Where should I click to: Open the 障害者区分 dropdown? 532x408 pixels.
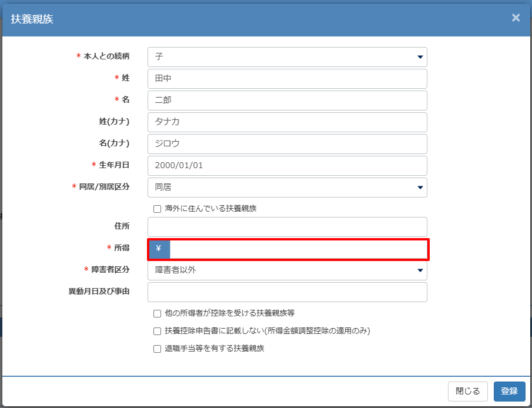[287, 270]
